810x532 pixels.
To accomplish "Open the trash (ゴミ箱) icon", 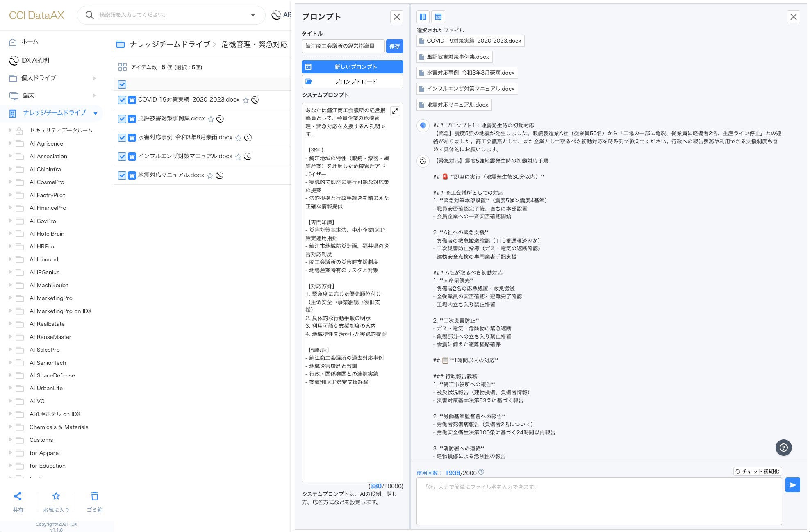I will point(94,496).
